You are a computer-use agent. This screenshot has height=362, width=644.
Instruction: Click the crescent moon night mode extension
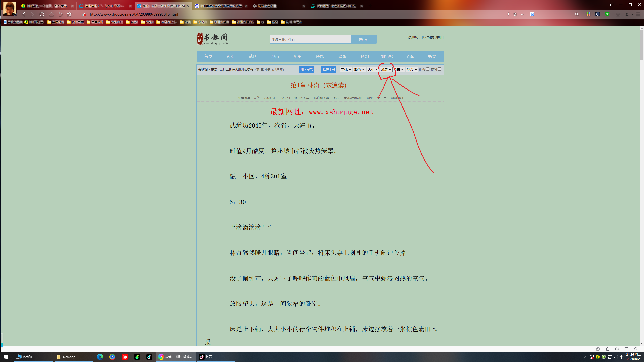[x=598, y=14]
